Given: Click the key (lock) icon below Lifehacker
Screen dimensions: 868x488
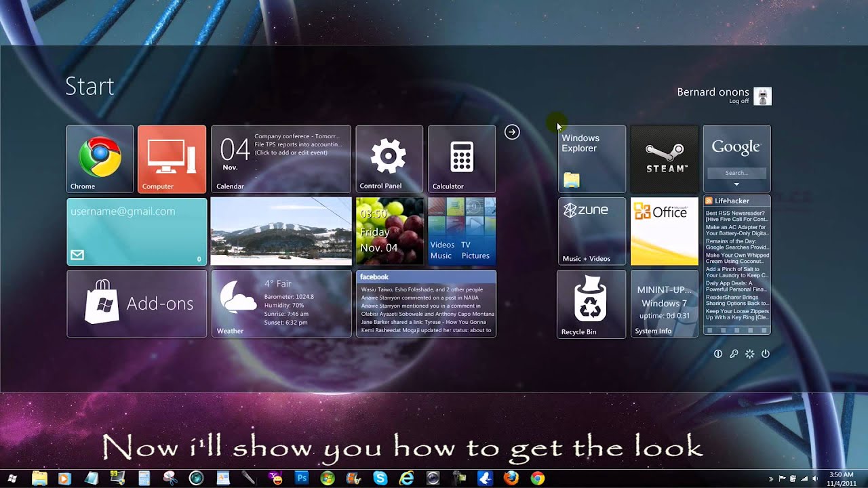Looking at the screenshot, I should (734, 354).
